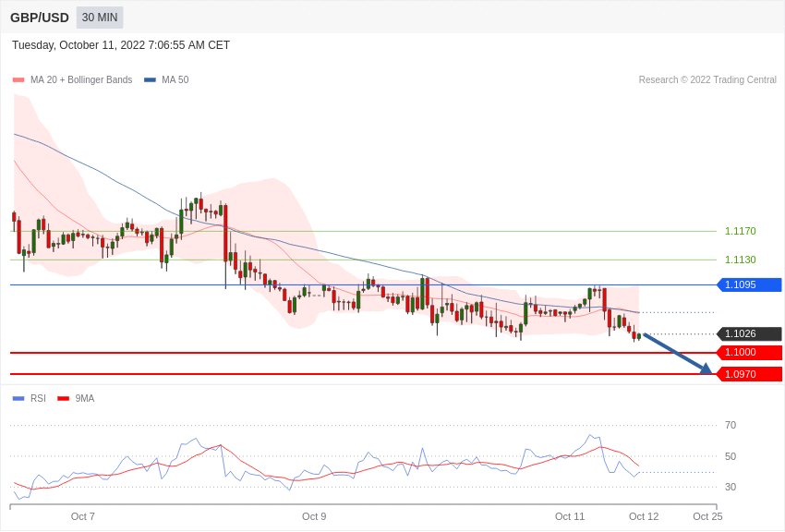Viewport: 785px width, 532px height.
Task: Click the Research © 2022 Trading Central text
Action: pos(707,80)
